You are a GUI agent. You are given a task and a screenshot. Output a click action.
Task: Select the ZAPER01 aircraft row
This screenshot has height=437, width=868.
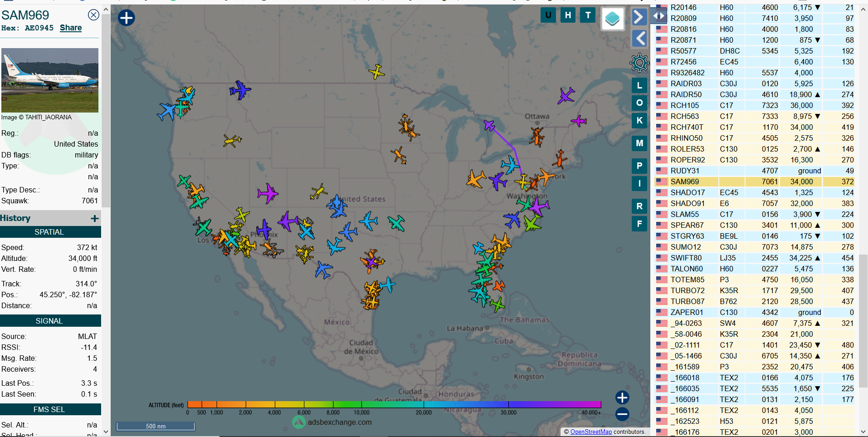pyautogui.click(x=755, y=312)
